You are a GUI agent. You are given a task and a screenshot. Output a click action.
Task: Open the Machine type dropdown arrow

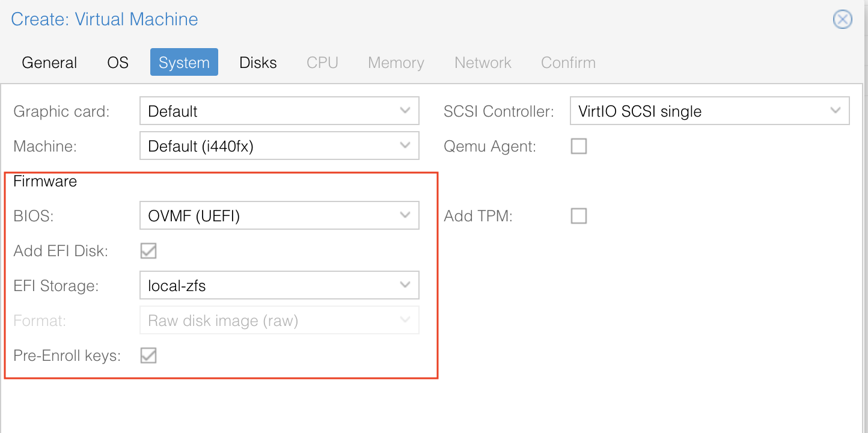[405, 146]
